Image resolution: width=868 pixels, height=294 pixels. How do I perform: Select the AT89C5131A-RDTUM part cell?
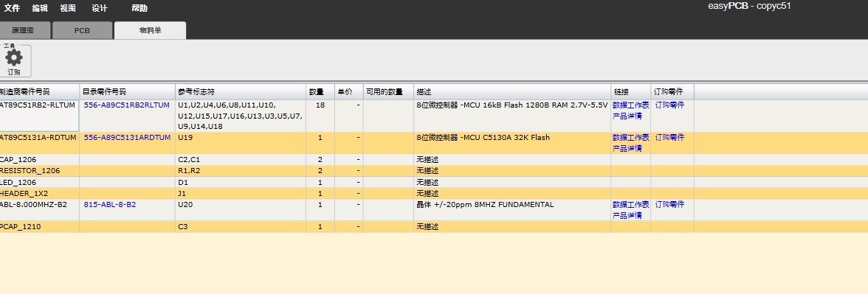click(39, 143)
